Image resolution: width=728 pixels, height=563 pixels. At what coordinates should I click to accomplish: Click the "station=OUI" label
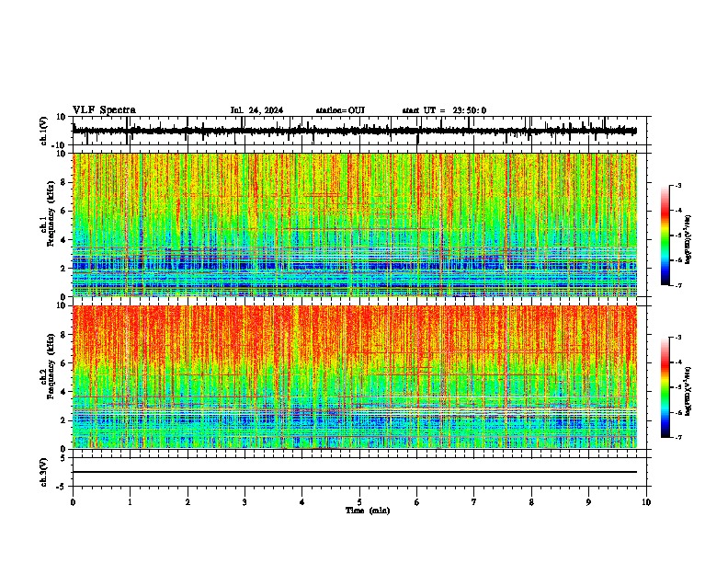340,110
